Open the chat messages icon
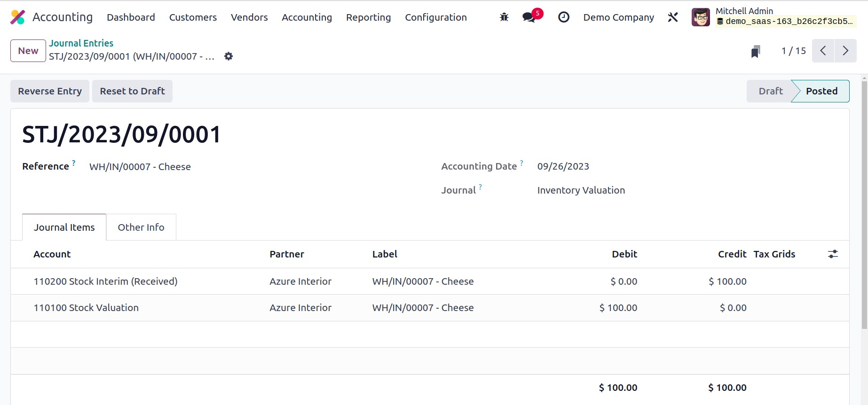Image resolution: width=868 pixels, height=405 pixels. [x=529, y=17]
